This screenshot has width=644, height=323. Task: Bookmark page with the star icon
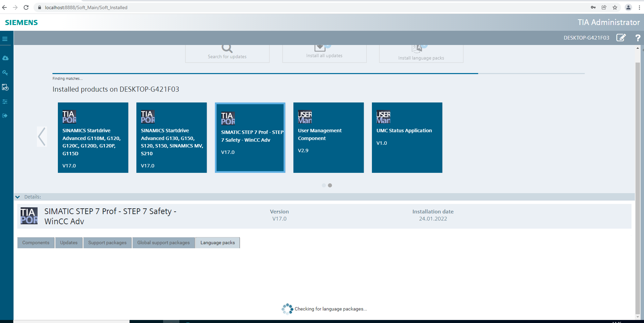coord(615,7)
